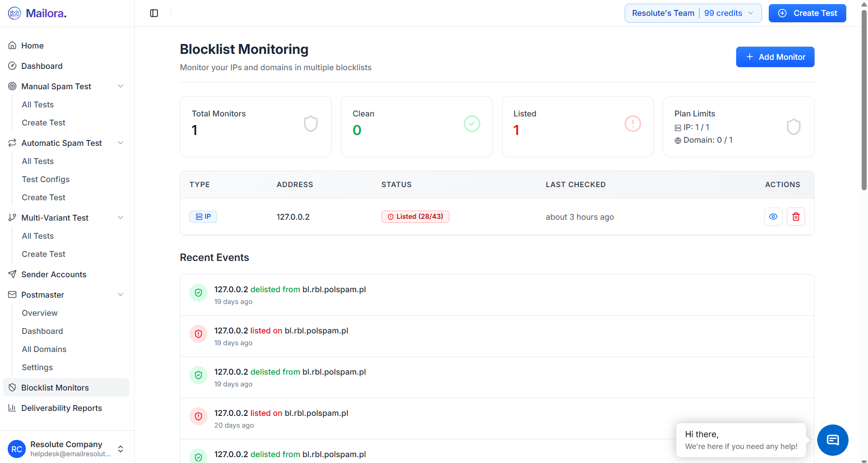The image size is (868, 463).
Task: Click the Deliverability Reports chart icon
Action: (x=12, y=408)
